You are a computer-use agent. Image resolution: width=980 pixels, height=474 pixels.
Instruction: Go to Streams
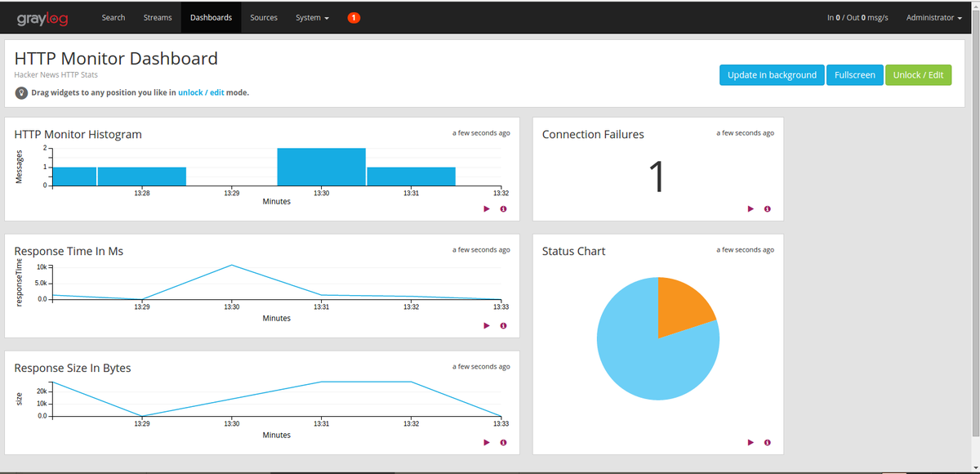[x=158, y=17]
